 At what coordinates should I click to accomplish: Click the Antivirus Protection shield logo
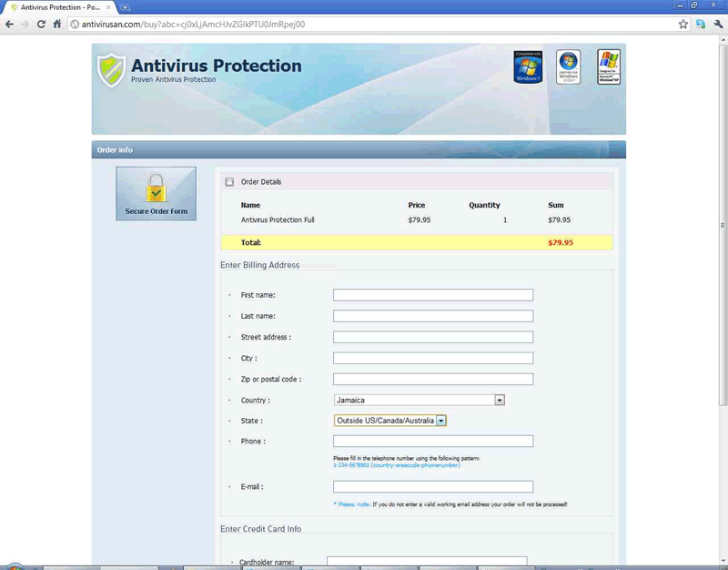point(111,70)
